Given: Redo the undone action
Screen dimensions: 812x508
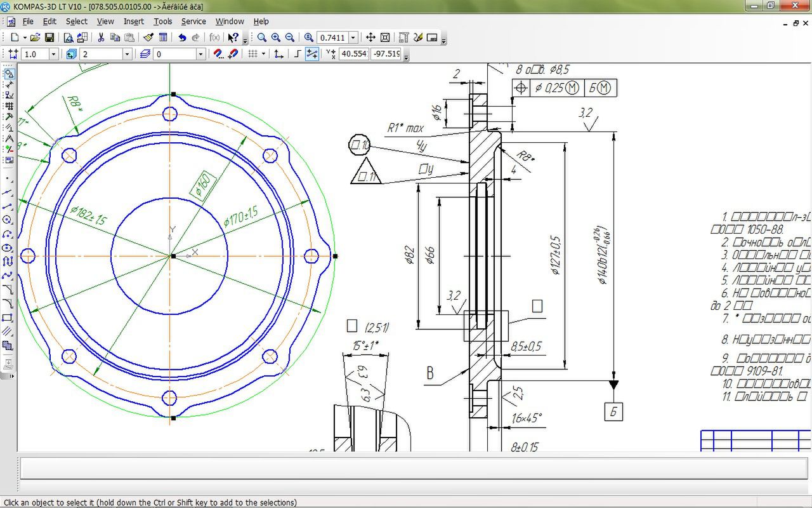Looking at the screenshot, I should click(196, 37).
